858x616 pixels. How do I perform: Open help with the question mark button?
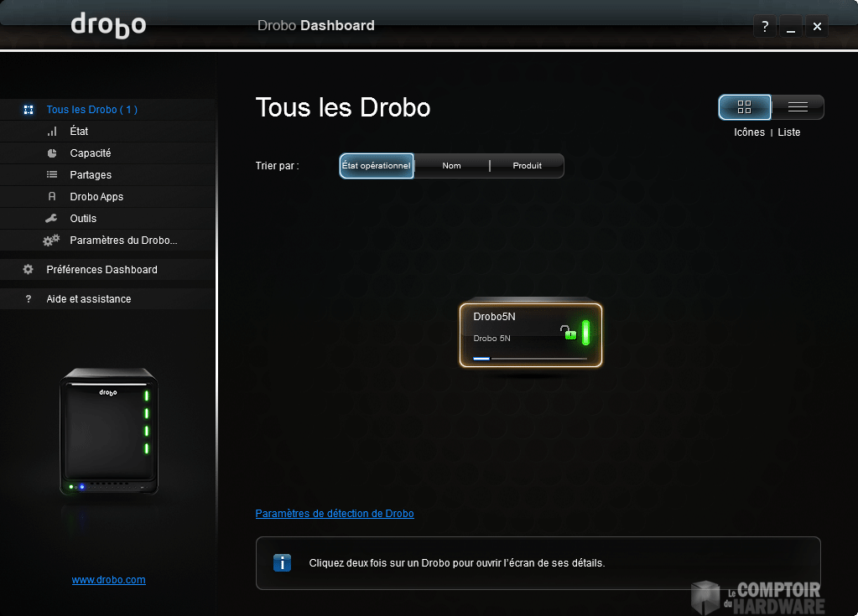[764, 26]
